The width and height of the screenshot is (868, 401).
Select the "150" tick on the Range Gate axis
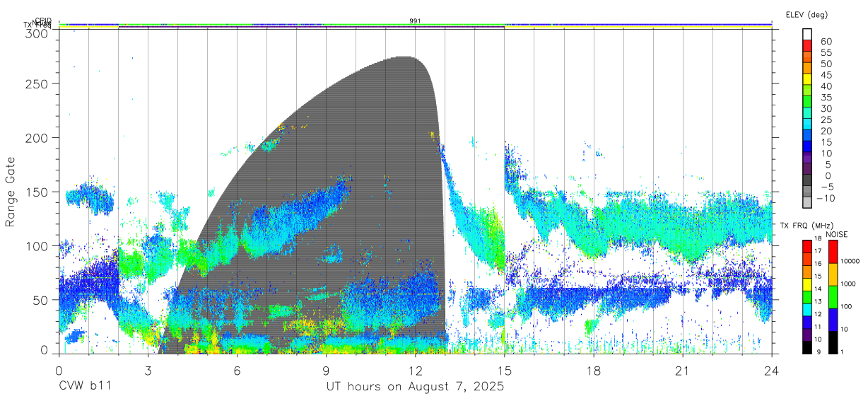[37, 192]
